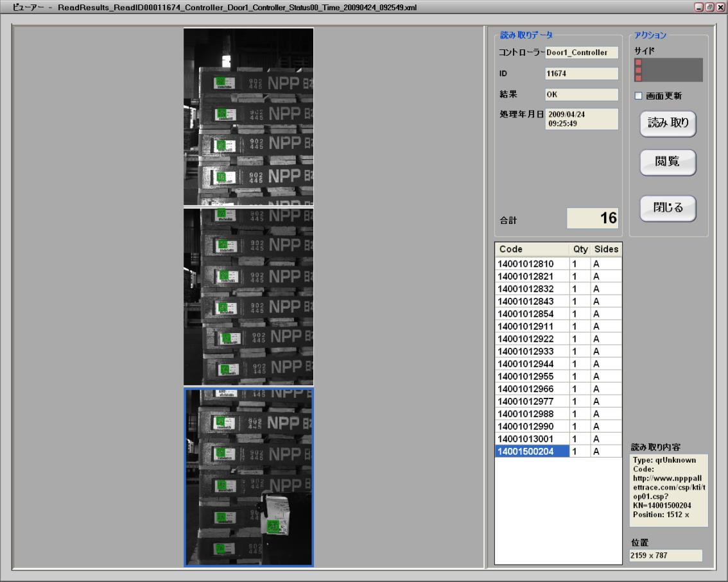Click the date field 2009/04/24 09:25:49

pos(581,119)
